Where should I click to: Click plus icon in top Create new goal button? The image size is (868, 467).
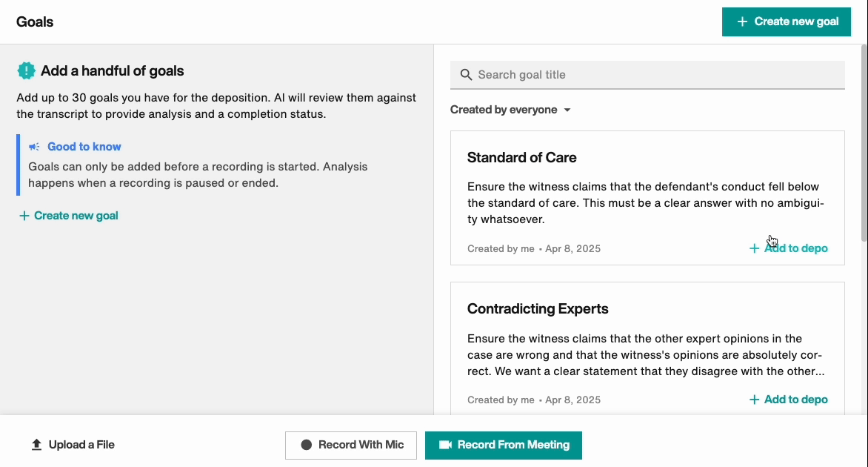[742, 21]
